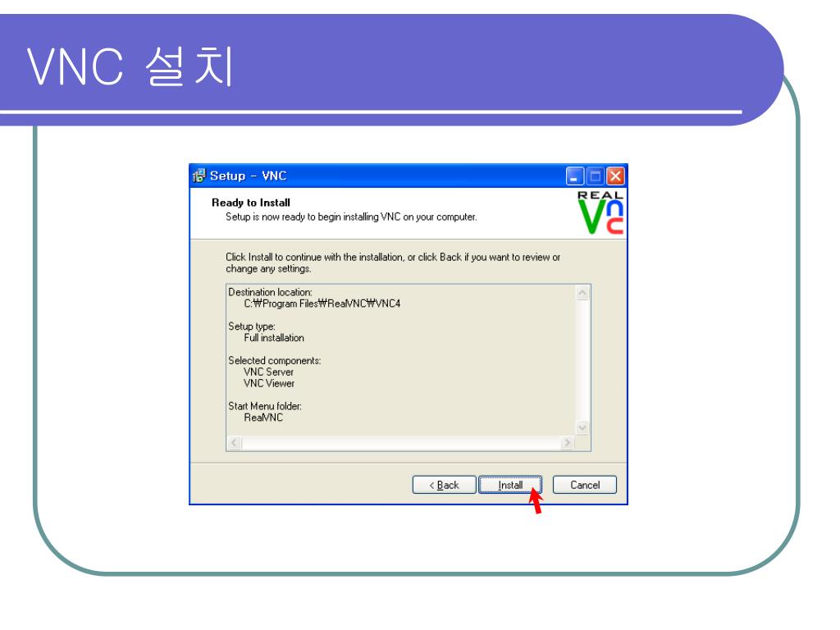Click the horizontal scrollbar track
840x630 pixels.
pyautogui.click(x=400, y=443)
